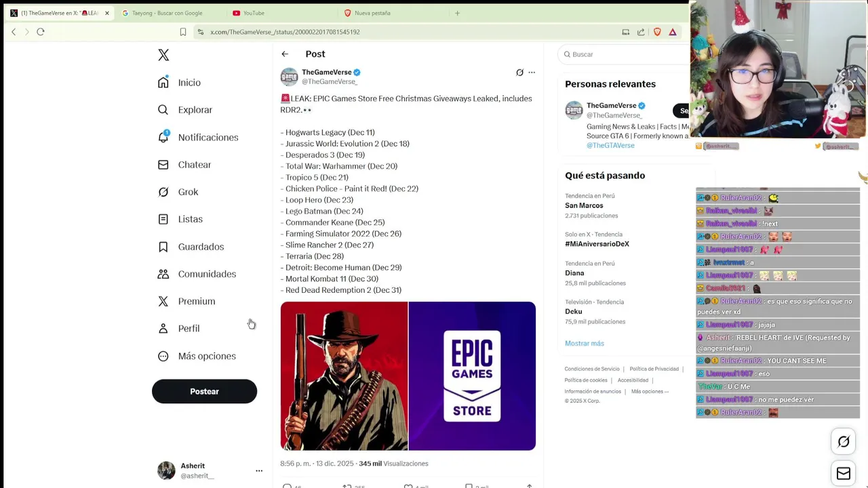
Task: Follow TheGameVerse in Personas relevantes
Action: tap(682, 110)
